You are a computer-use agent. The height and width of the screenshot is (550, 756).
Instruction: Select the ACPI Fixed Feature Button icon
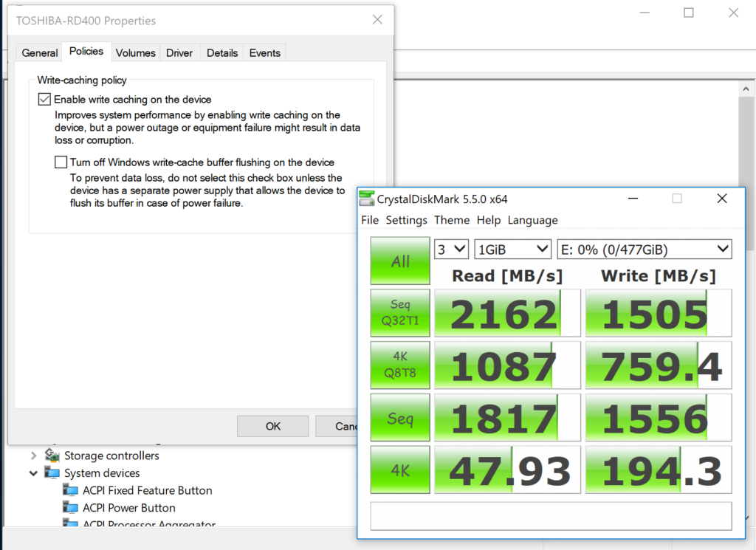coord(72,490)
